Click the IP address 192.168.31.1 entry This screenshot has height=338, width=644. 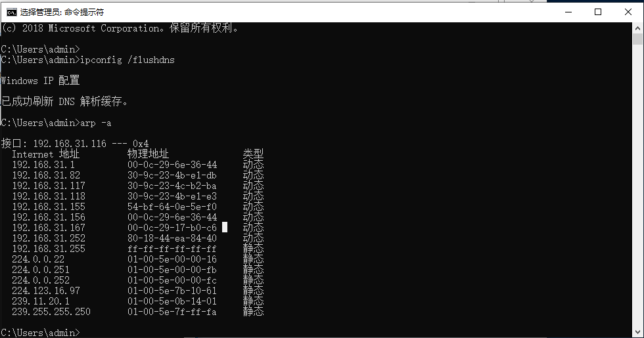(x=43, y=165)
